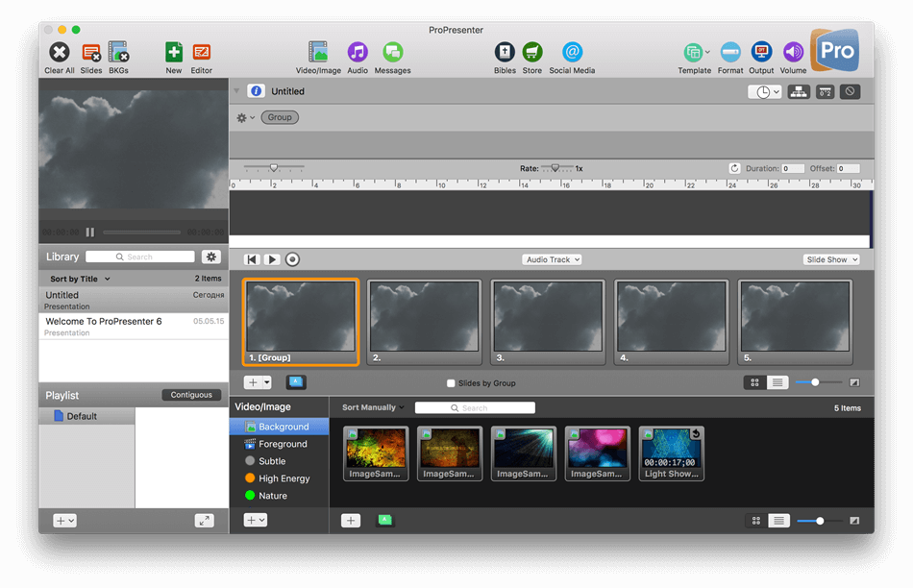Click the Duration input field

tap(793, 169)
